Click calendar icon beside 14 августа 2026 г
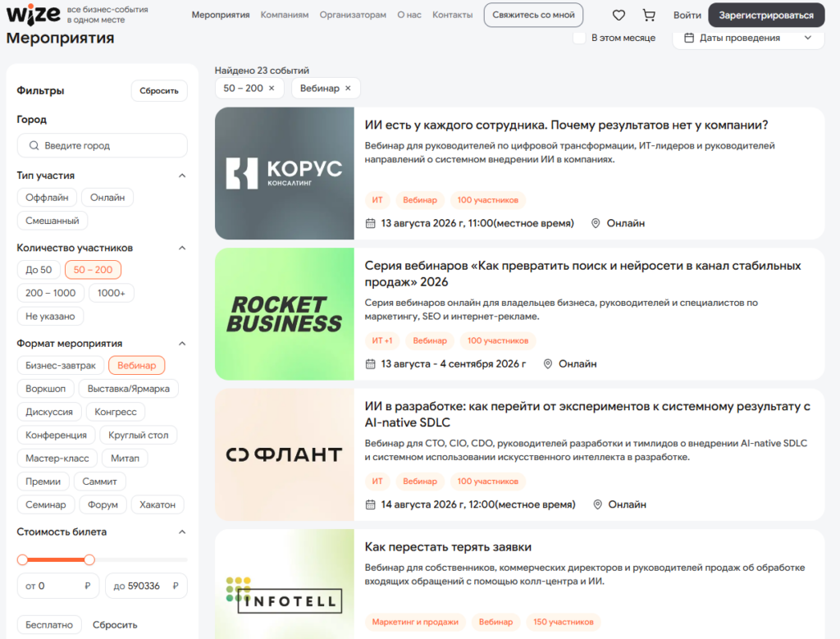Viewport: 840px width, 639px height. click(370, 504)
